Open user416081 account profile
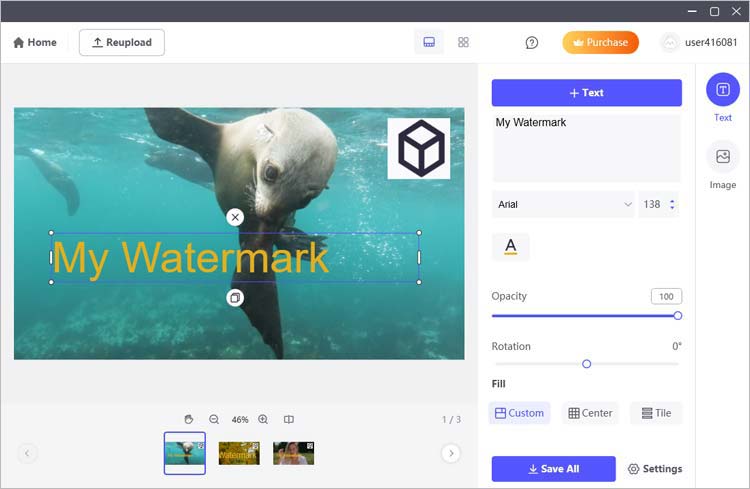 699,43
